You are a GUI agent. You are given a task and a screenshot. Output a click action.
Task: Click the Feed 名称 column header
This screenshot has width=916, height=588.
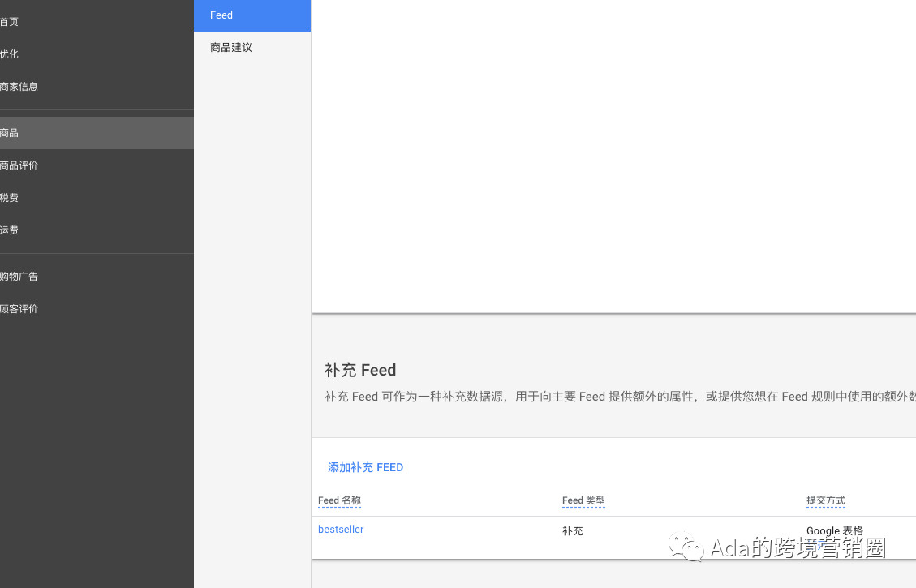point(339,500)
